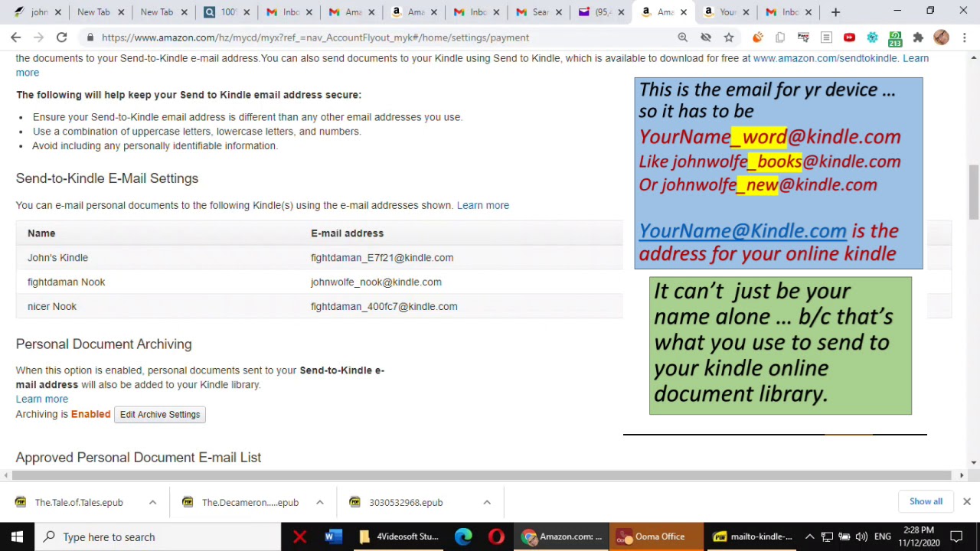Reload the Amazon page

(61, 37)
